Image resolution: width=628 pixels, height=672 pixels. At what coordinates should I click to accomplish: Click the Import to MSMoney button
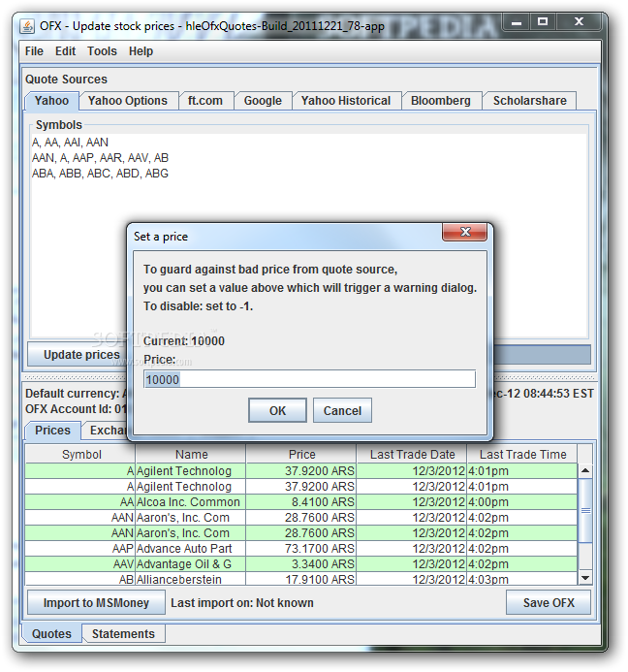96,603
